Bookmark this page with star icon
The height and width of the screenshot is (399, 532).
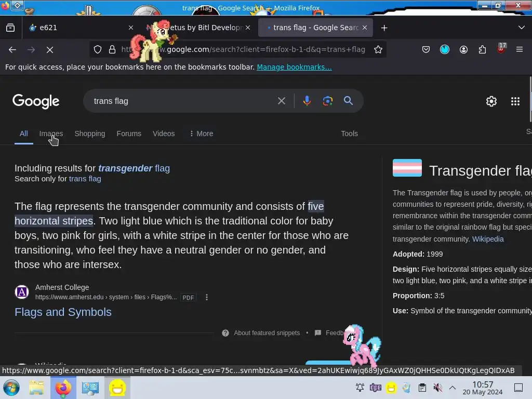[378, 49]
